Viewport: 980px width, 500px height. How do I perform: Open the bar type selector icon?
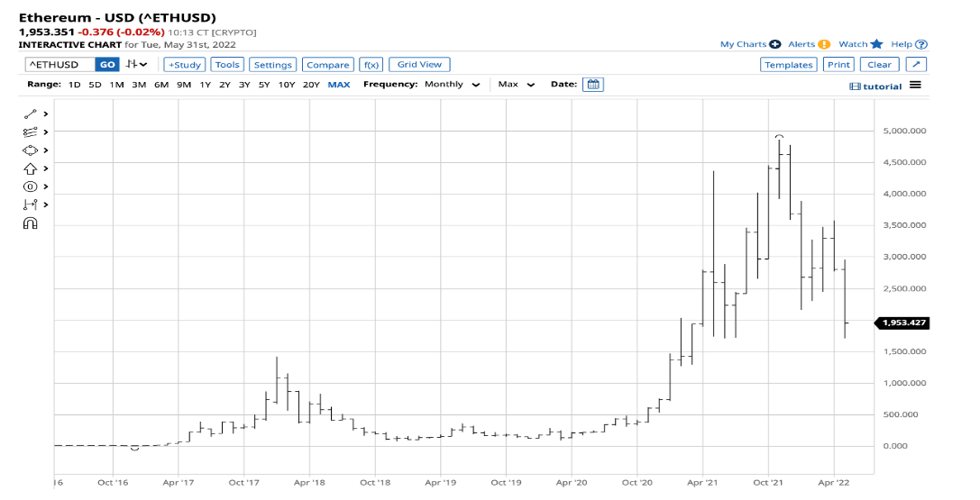click(136, 64)
